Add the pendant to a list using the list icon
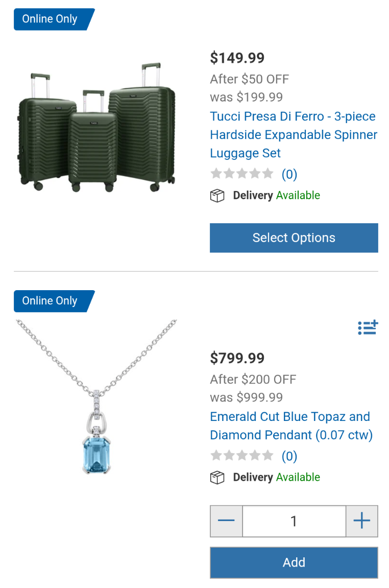 click(368, 327)
